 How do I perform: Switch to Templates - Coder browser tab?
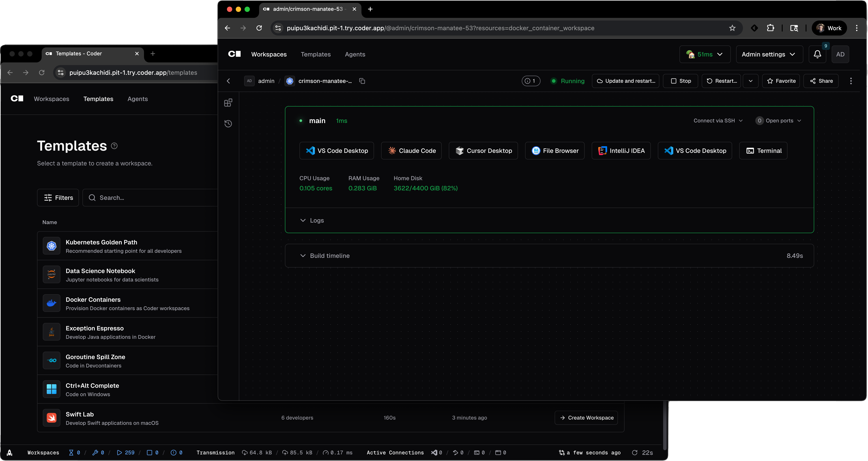(93, 54)
